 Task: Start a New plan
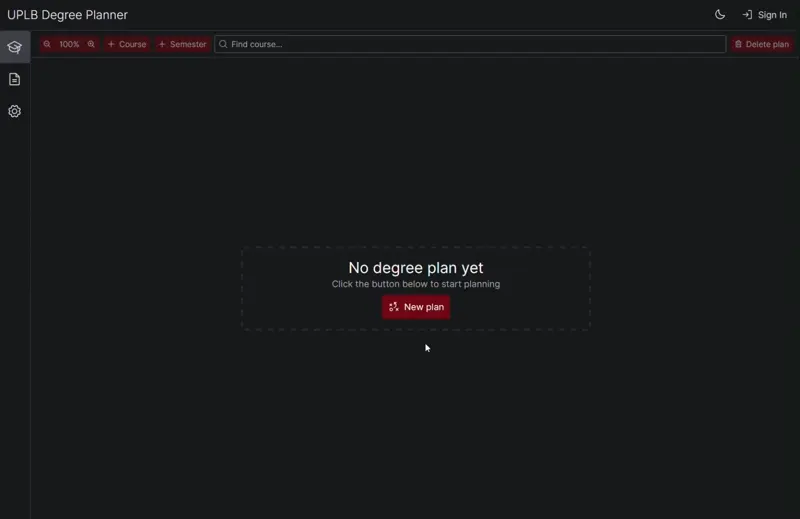click(x=416, y=307)
